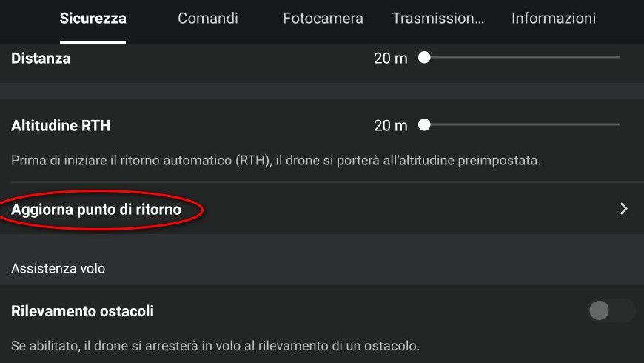
Task: Click the Altitudine RTH slider handle
Action: [x=424, y=125]
